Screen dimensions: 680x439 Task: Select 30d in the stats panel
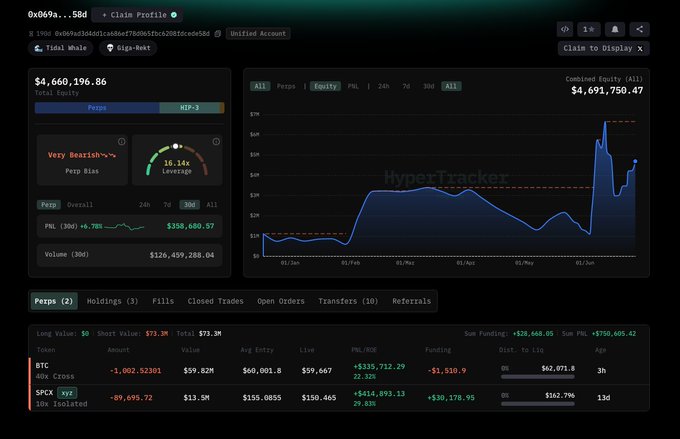(x=190, y=204)
